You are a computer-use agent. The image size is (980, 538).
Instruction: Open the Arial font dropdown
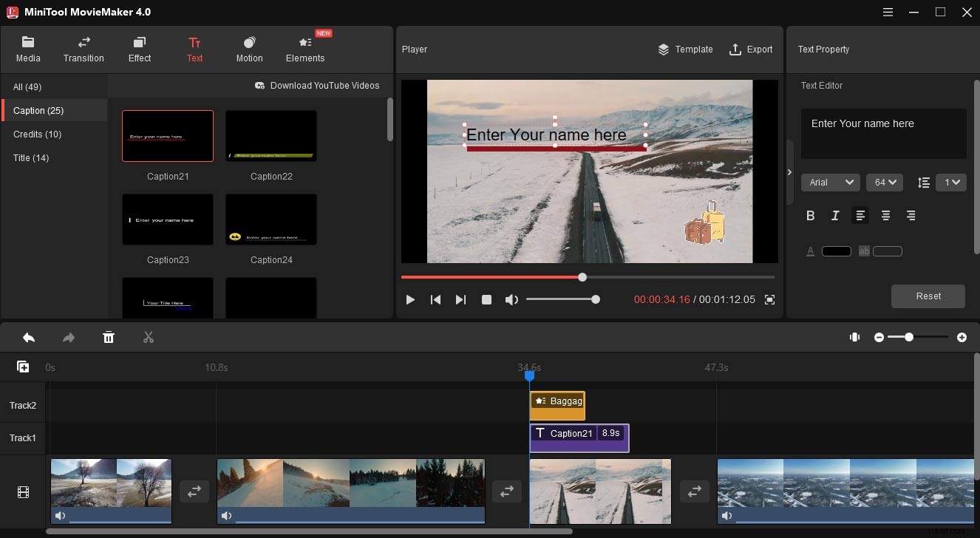[830, 182]
